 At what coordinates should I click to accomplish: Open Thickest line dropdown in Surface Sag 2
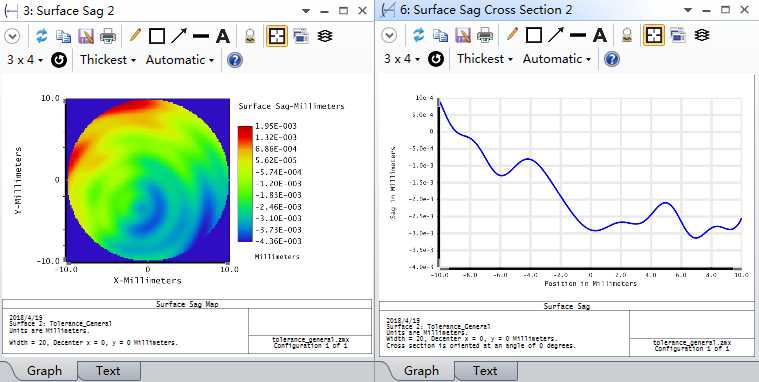(x=108, y=60)
